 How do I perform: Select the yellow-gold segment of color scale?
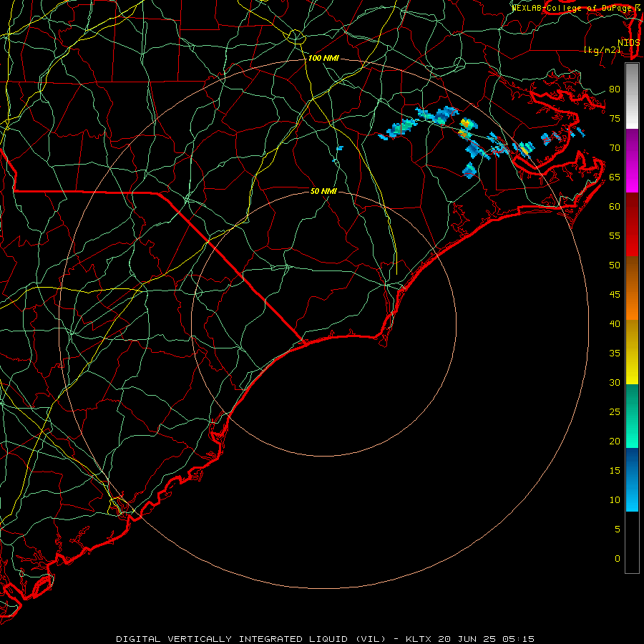[x=632, y=352]
